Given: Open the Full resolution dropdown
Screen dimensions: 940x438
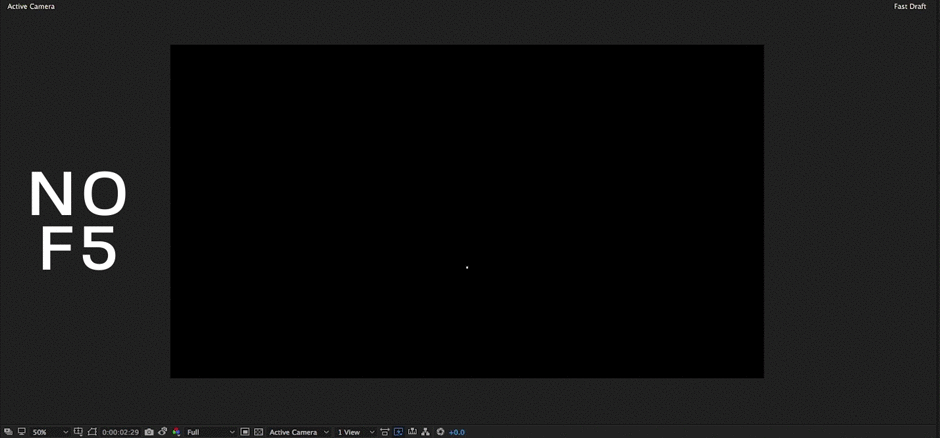Looking at the screenshot, I should coord(210,432).
